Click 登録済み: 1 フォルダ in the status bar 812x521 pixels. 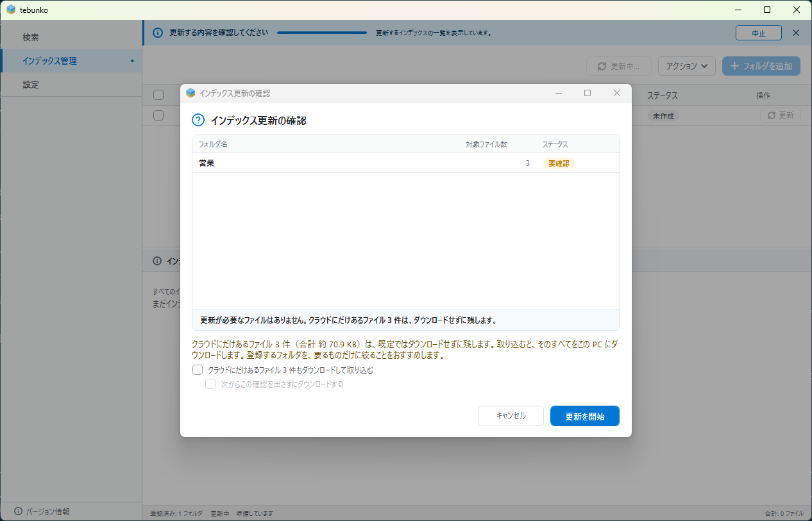click(176, 513)
